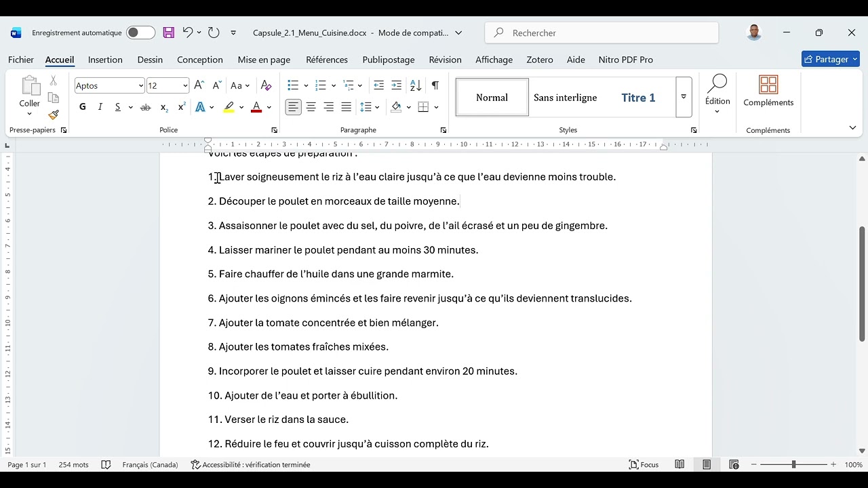The height and width of the screenshot is (488, 868).
Task: Open the Insertion tab
Action: point(105,60)
